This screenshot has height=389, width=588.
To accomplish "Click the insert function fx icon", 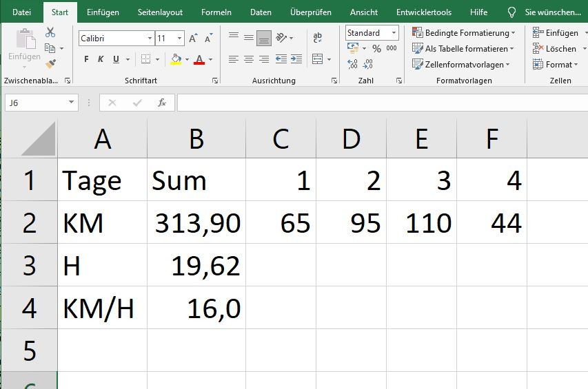I will click(162, 103).
